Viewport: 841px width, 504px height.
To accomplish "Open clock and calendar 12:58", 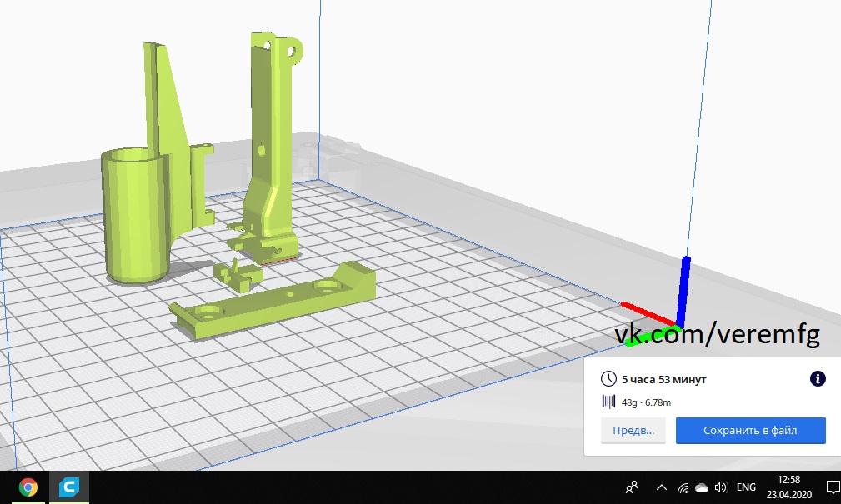I will (789, 487).
